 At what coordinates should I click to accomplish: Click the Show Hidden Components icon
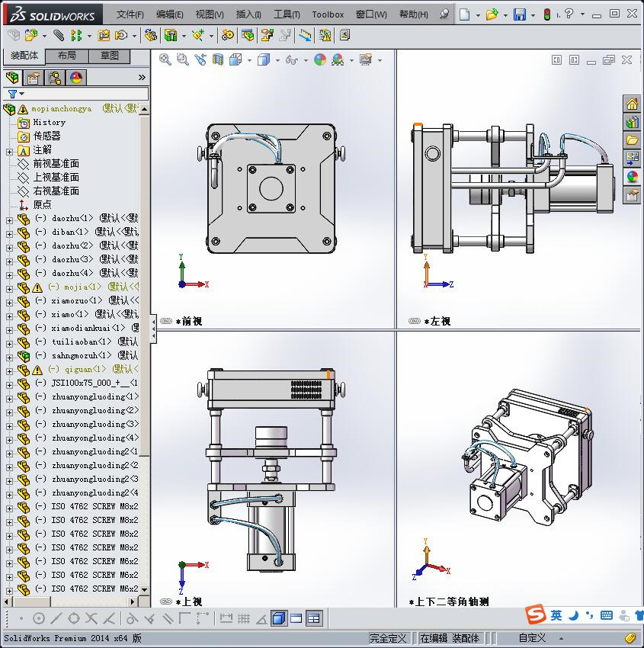coord(150,36)
